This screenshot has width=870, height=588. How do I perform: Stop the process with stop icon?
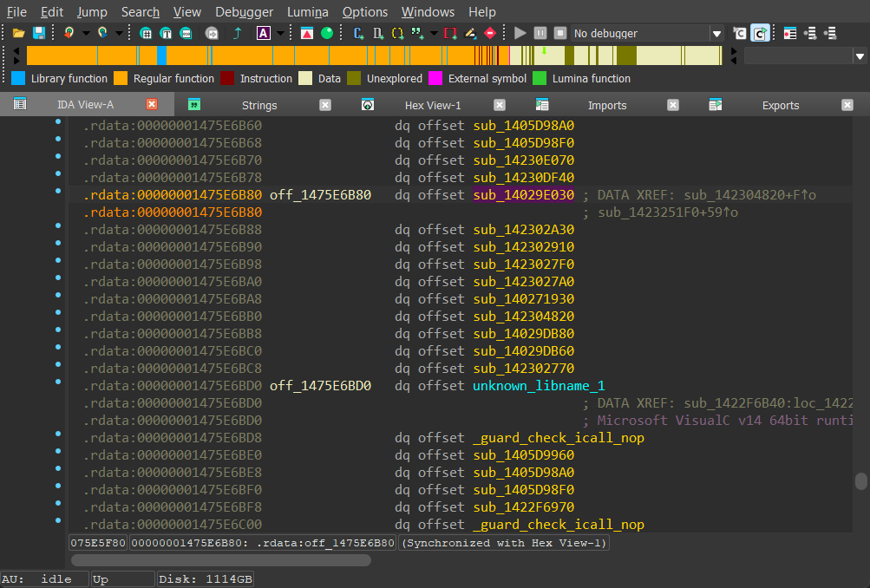[x=559, y=33]
